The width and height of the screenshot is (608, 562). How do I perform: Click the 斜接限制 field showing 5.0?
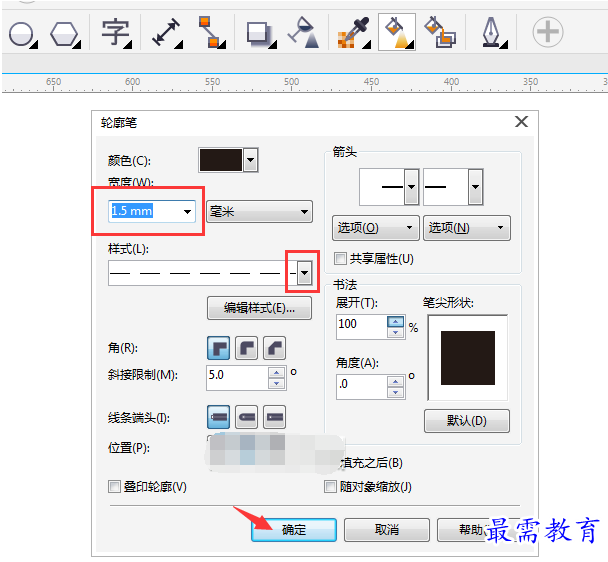[237, 378]
